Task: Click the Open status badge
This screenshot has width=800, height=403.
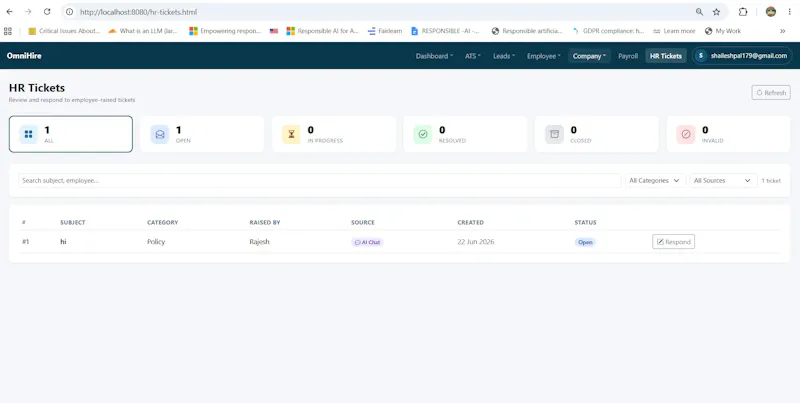Action: [x=585, y=242]
